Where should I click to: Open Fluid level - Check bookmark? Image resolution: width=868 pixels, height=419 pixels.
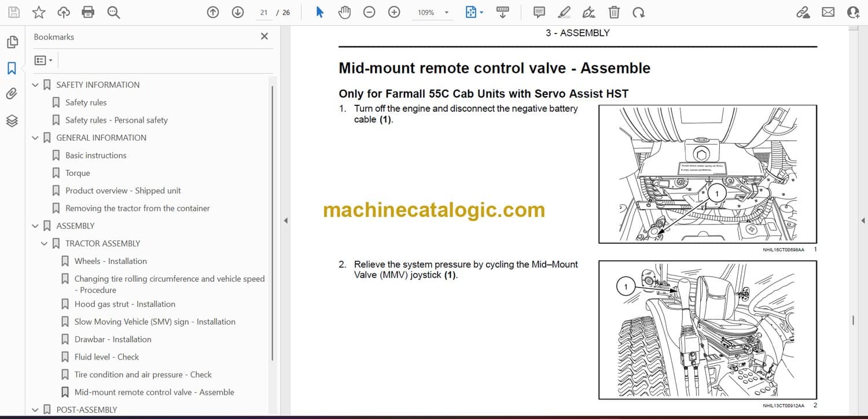(106, 357)
